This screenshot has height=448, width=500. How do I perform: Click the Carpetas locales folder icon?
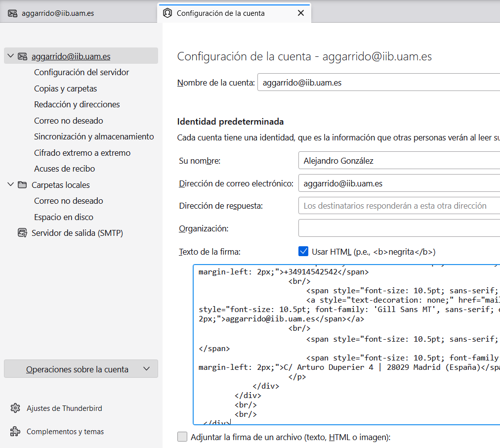coord(22,185)
